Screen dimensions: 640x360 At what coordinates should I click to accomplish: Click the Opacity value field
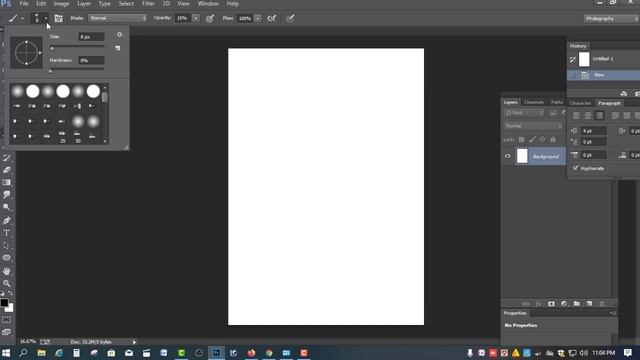click(x=182, y=18)
